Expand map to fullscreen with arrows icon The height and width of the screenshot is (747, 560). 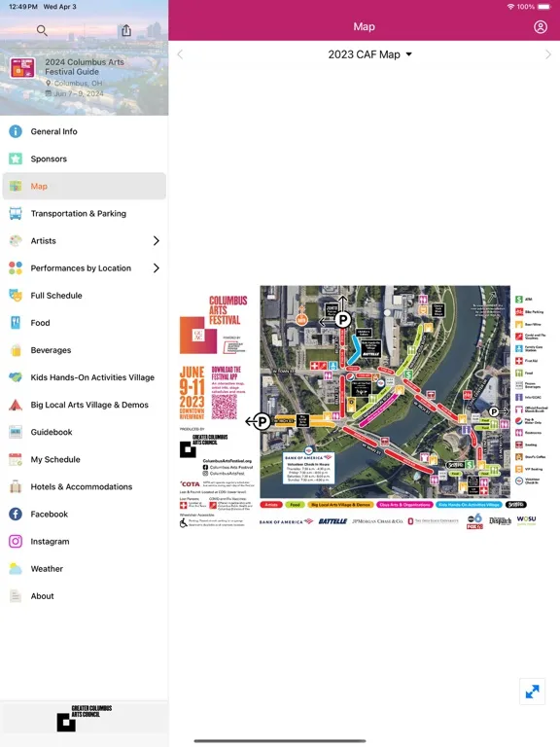pyautogui.click(x=532, y=692)
